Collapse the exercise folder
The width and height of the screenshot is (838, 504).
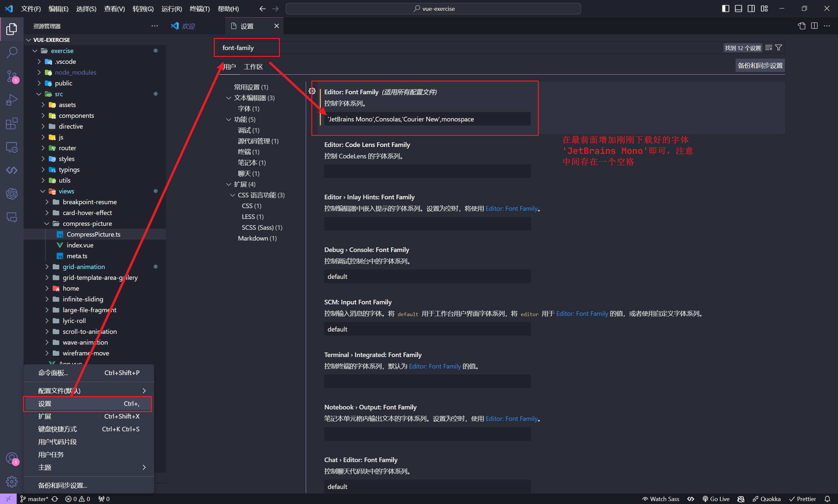[x=35, y=51]
